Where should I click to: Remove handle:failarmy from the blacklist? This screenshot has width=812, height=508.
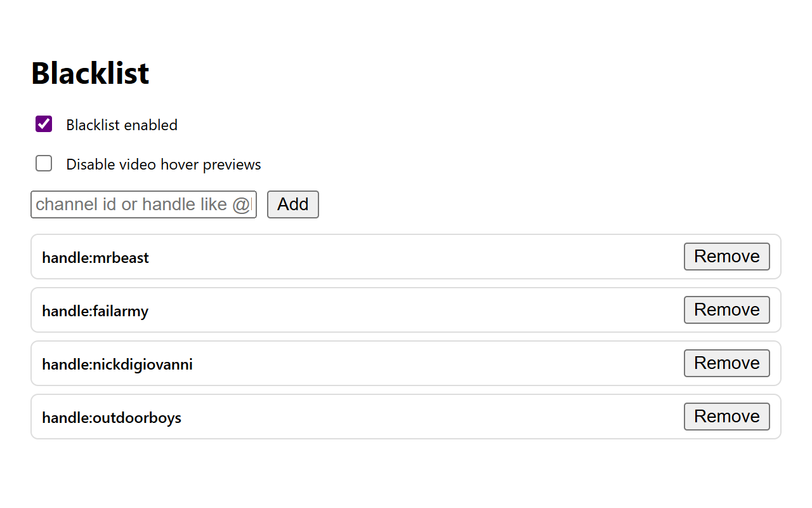coord(726,310)
